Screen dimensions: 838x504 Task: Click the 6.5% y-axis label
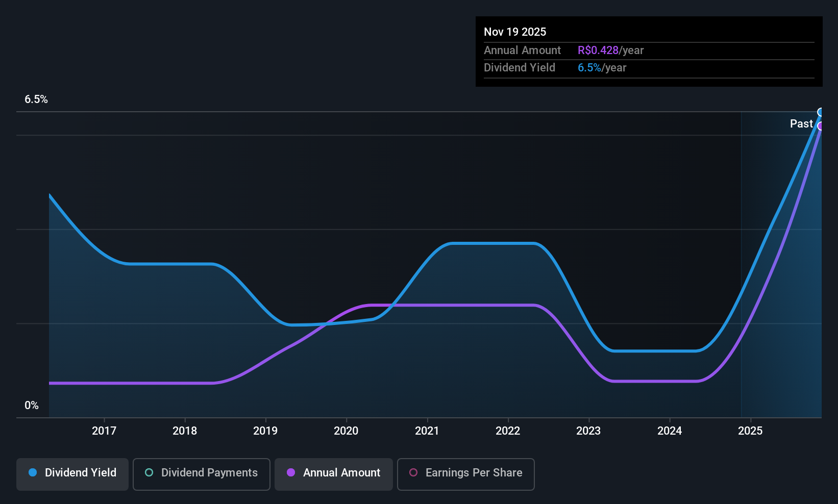click(36, 99)
